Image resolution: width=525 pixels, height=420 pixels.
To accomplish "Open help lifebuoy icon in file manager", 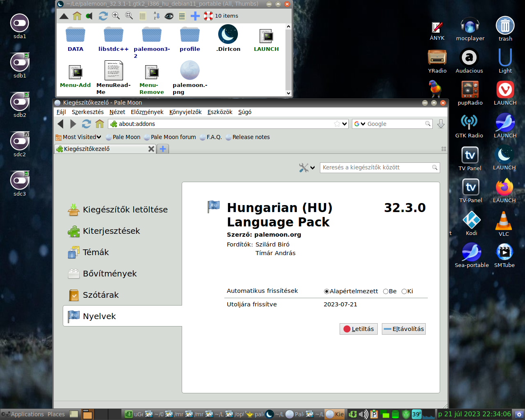I will pos(208,16).
